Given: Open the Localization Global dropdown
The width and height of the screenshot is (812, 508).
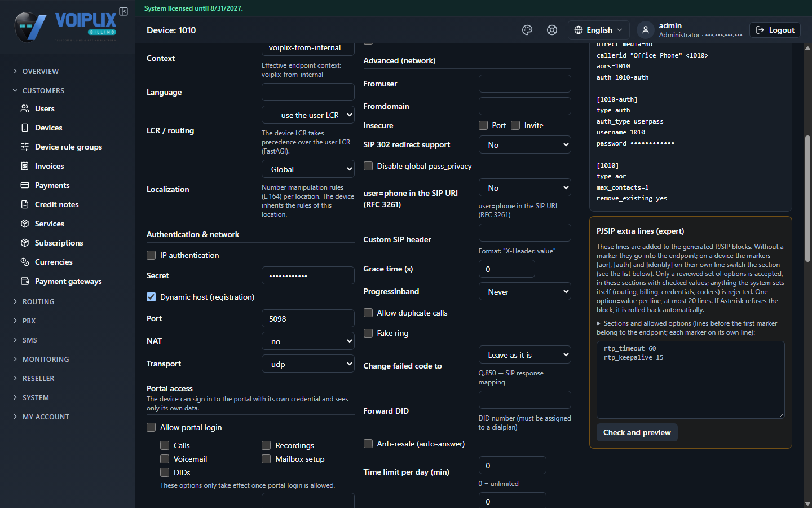Looking at the screenshot, I should pyautogui.click(x=308, y=169).
